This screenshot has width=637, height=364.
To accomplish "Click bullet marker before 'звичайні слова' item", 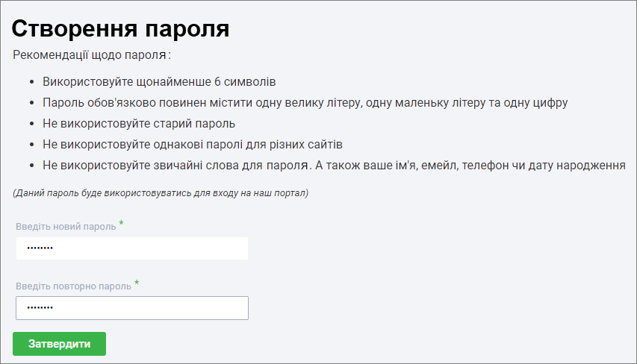I will [32, 166].
